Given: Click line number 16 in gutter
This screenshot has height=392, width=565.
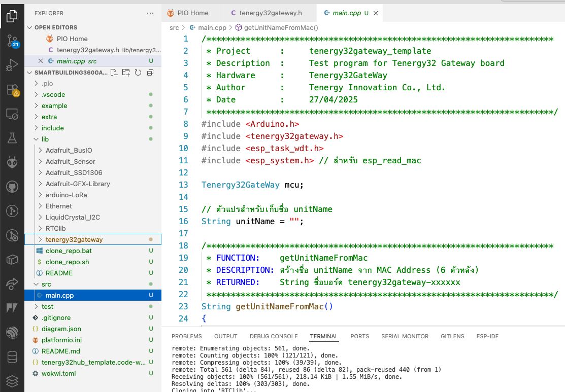Looking at the screenshot, I should click(183, 222).
